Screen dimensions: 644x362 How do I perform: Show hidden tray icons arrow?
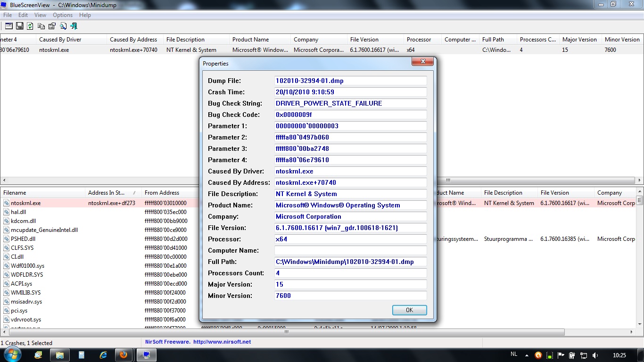click(528, 355)
